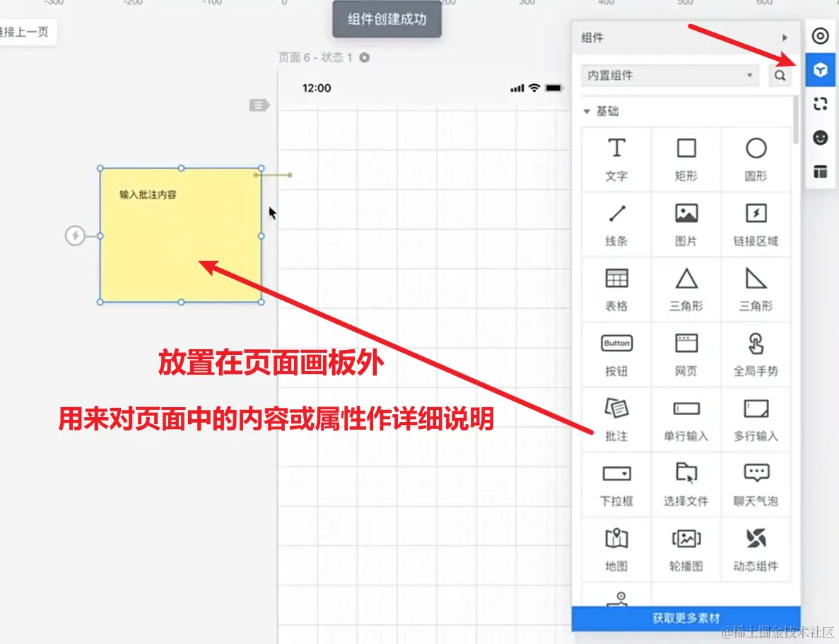Select the 聊天气泡 (Chat bubble) component
The width and height of the screenshot is (839, 644).
tap(756, 484)
